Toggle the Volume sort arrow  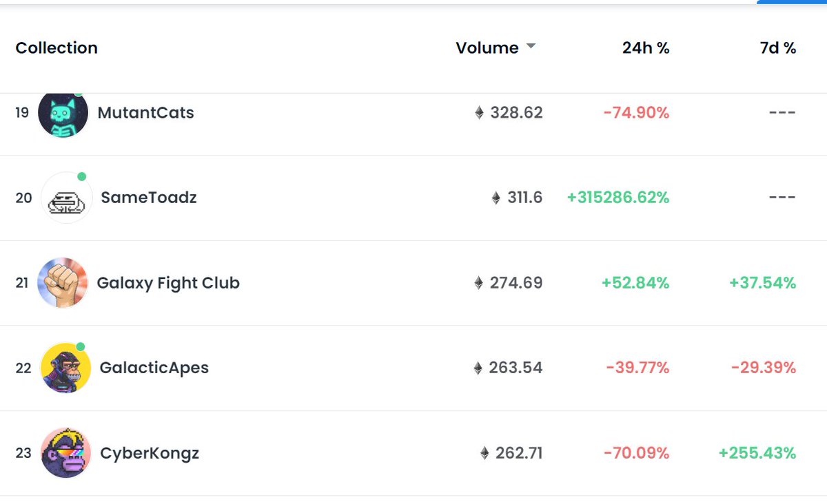click(531, 47)
